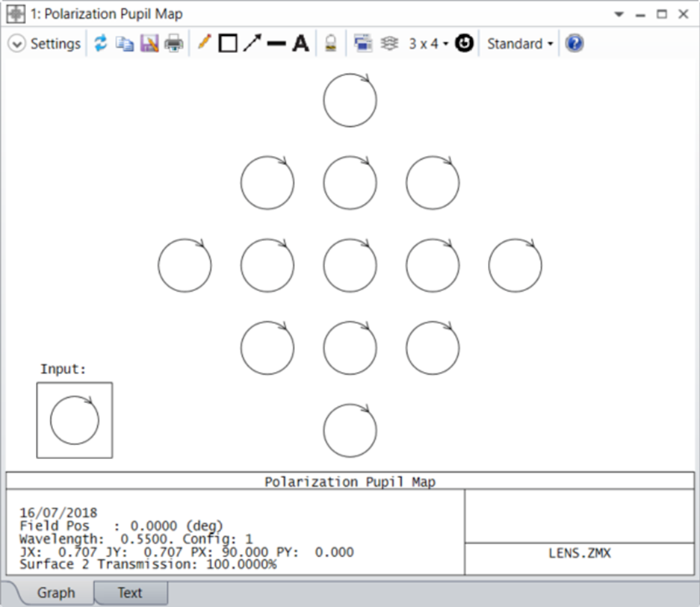Open the Standard dropdown menu
This screenshot has height=607, width=700.
click(520, 44)
